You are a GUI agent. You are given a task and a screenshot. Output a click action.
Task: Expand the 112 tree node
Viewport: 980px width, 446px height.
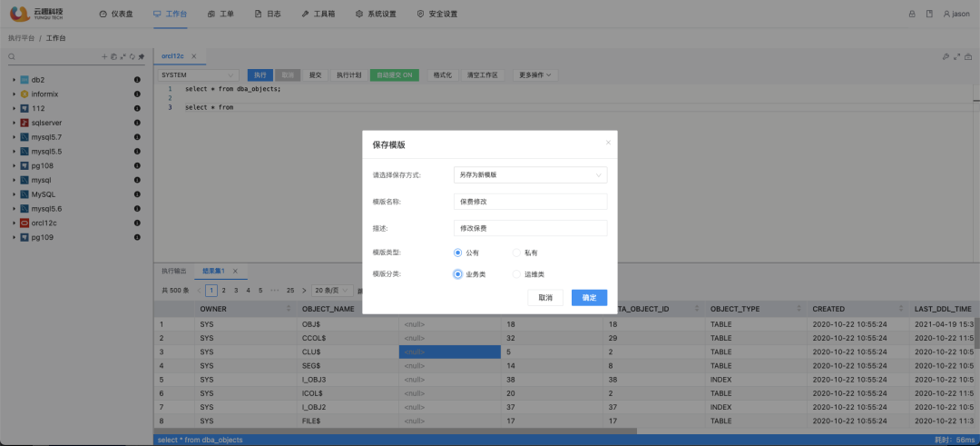click(x=14, y=108)
